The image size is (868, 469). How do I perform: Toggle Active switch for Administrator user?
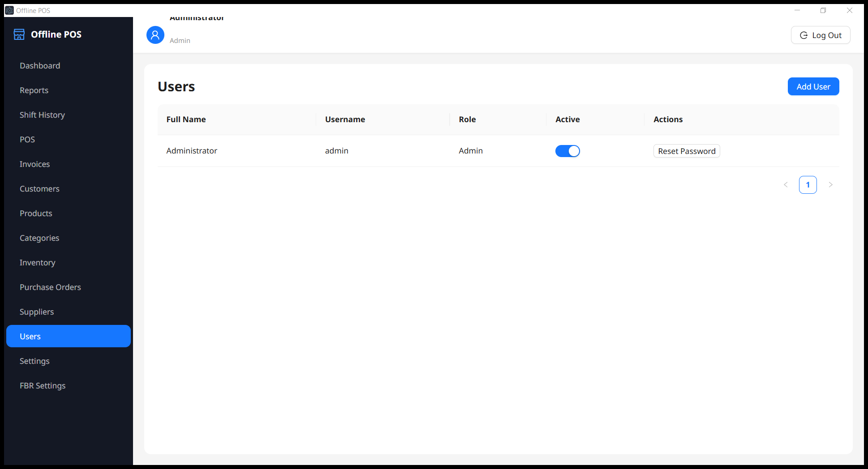pyautogui.click(x=567, y=151)
